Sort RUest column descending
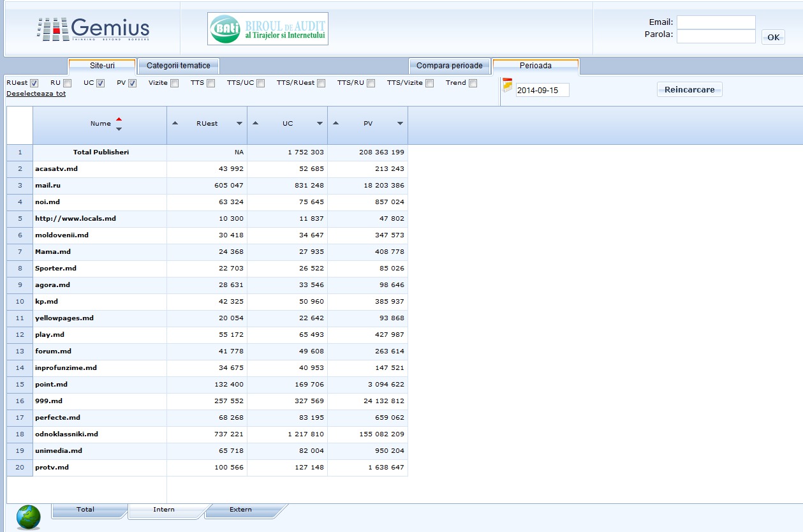Viewport: 803px width, 532px height. (x=240, y=123)
